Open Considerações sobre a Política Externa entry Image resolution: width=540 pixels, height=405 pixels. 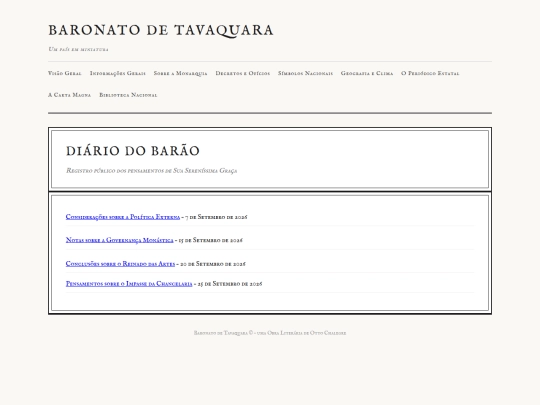tap(123, 217)
